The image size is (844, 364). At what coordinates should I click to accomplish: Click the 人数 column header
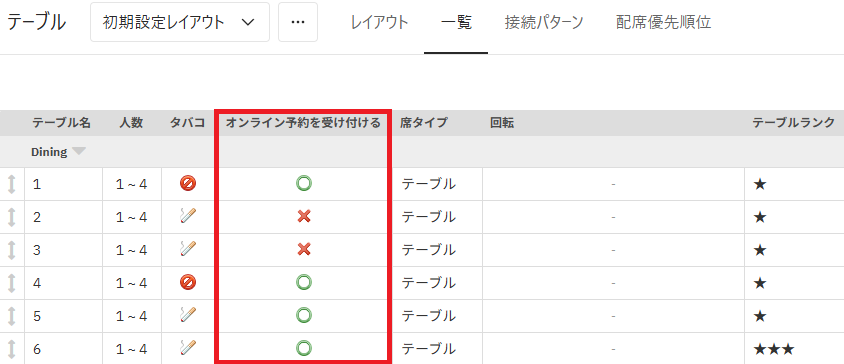131,123
